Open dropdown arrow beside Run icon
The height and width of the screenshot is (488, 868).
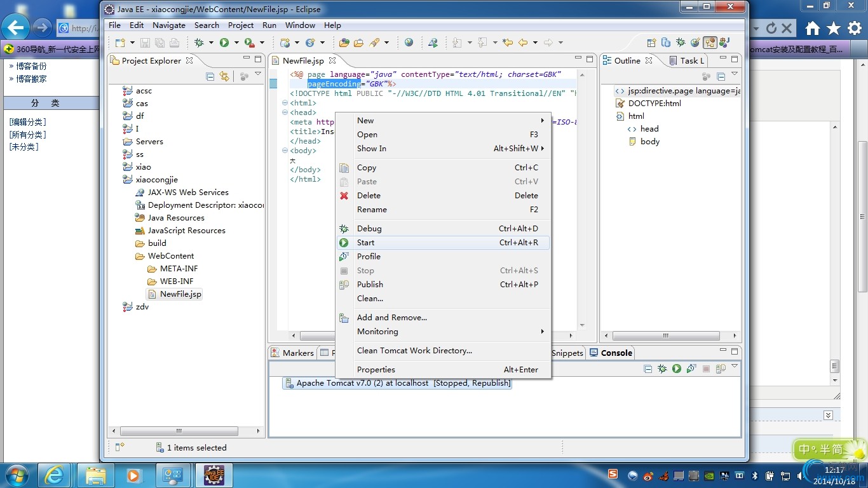point(236,43)
